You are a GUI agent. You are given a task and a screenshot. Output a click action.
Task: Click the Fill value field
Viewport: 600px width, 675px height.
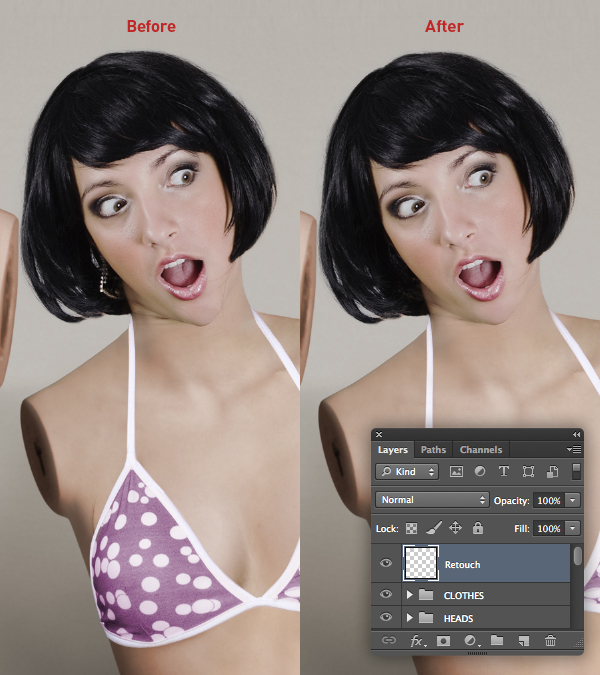(x=549, y=528)
